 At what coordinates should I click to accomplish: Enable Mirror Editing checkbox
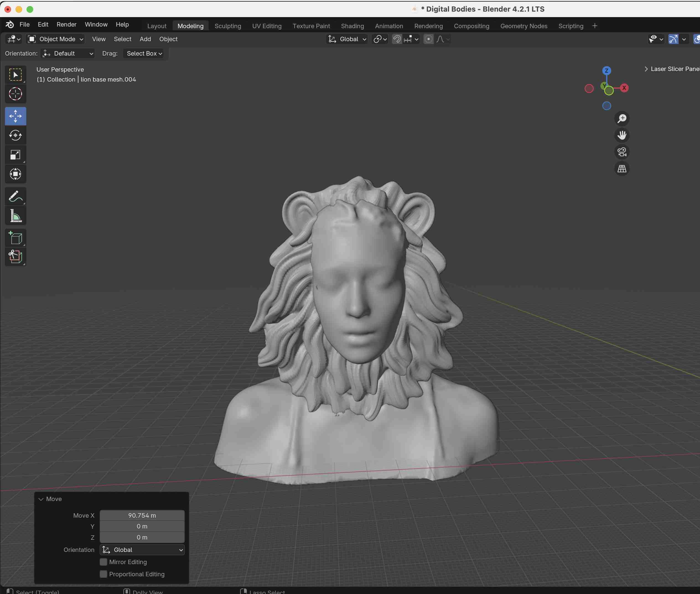click(x=103, y=562)
